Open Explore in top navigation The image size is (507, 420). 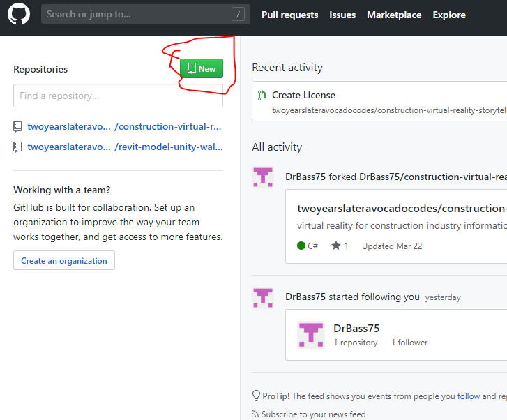[449, 15]
